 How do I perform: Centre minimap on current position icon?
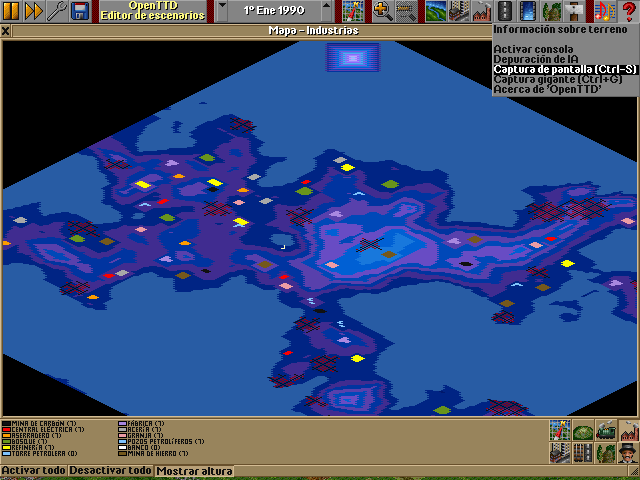point(560,430)
